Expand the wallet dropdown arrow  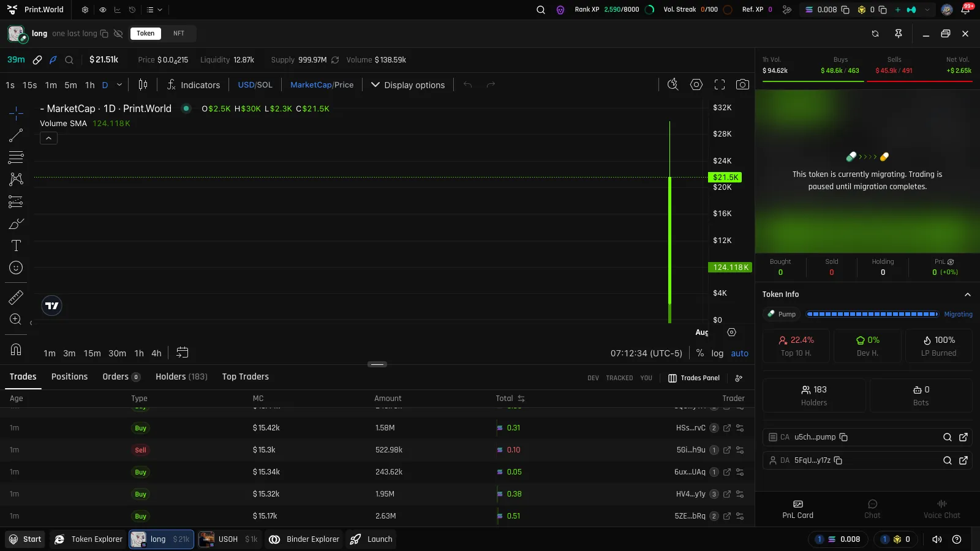point(927,10)
